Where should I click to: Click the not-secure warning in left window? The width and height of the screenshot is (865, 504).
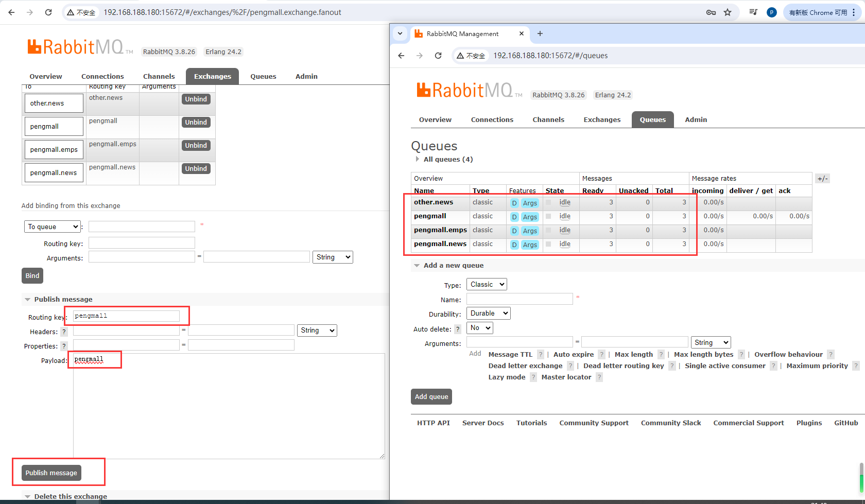pos(81,12)
